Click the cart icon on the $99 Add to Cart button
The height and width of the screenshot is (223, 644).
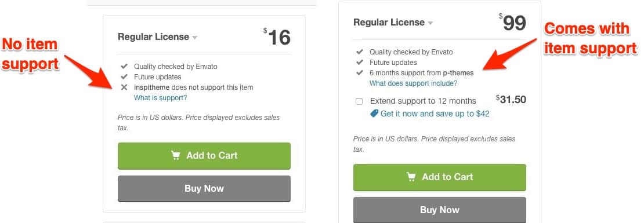411,177
